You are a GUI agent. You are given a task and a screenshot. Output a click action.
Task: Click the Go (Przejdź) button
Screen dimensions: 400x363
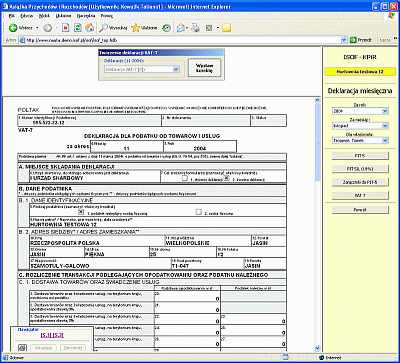[x=361, y=40]
